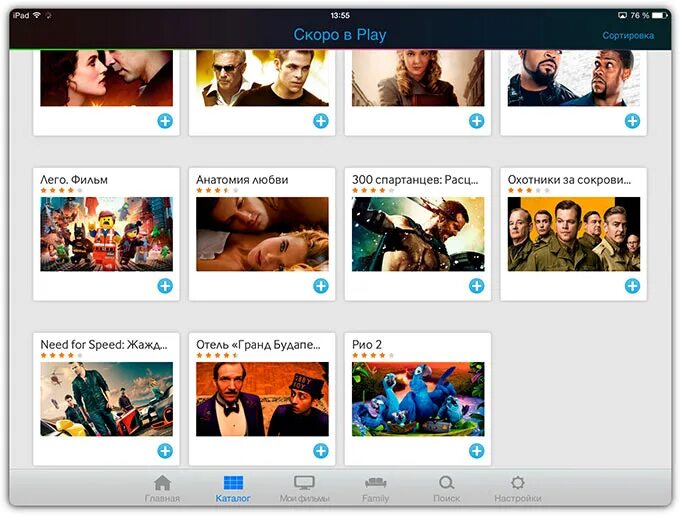Open the 300 спартанцев poster thumbnail
This screenshot has height=515, width=680.
coord(418,234)
